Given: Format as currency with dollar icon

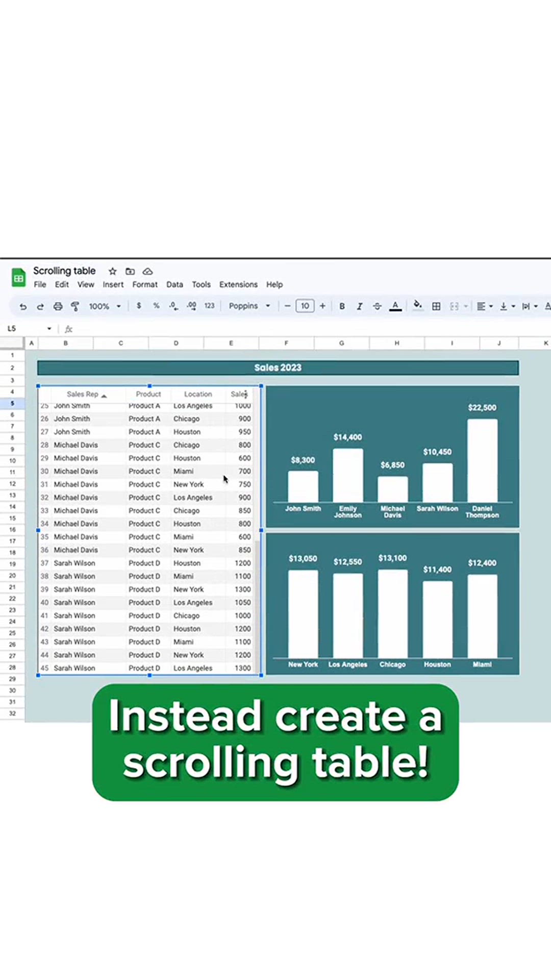Looking at the screenshot, I should pyautogui.click(x=139, y=306).
